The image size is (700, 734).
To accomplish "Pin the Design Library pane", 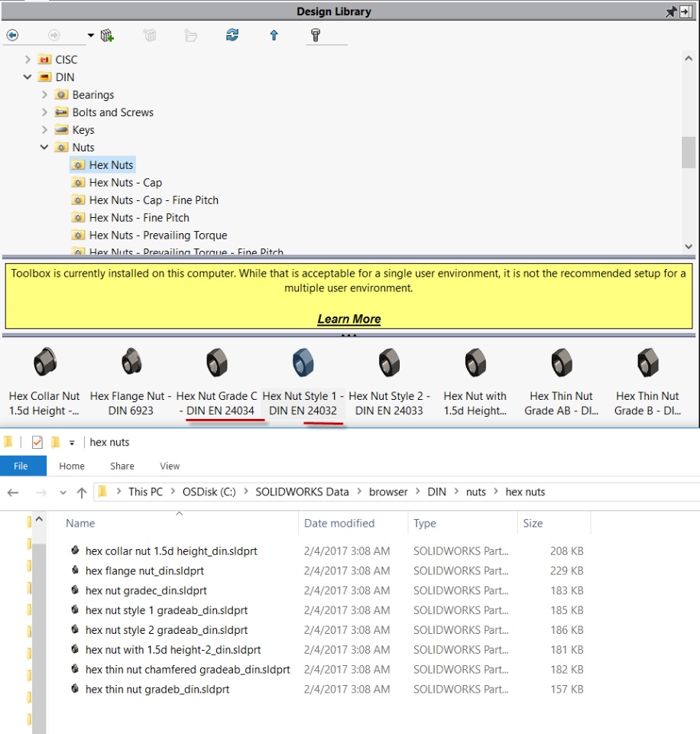I will (x=671, y=11).
